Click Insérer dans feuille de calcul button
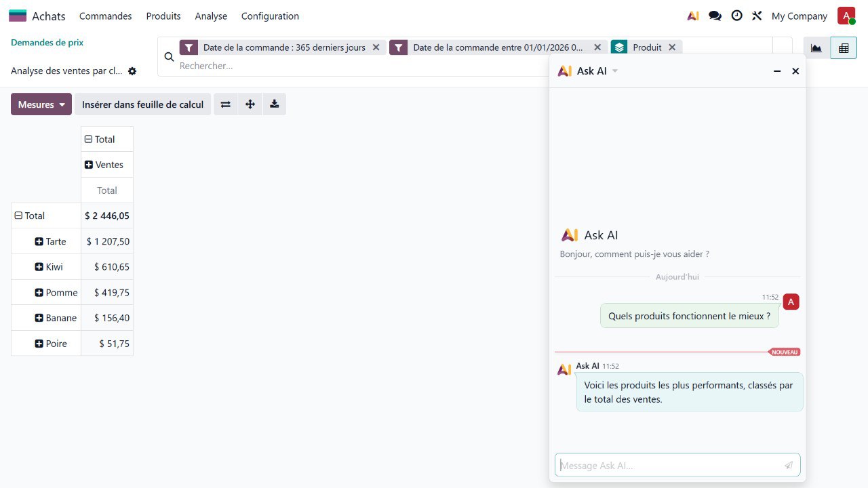This screenshot has height=488, width=868. coord(142,104)
